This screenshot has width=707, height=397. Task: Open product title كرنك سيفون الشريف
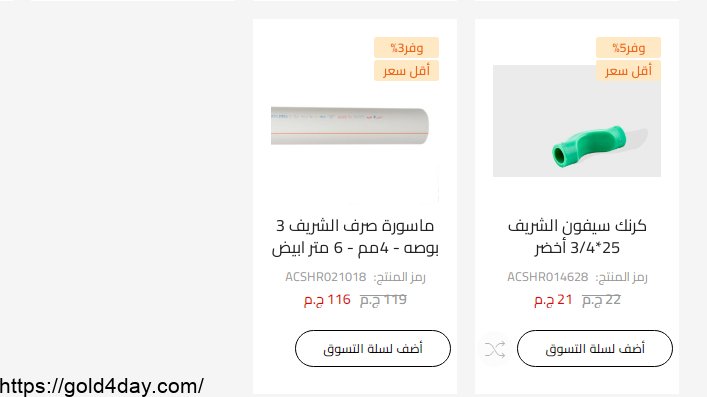(577, 236)
